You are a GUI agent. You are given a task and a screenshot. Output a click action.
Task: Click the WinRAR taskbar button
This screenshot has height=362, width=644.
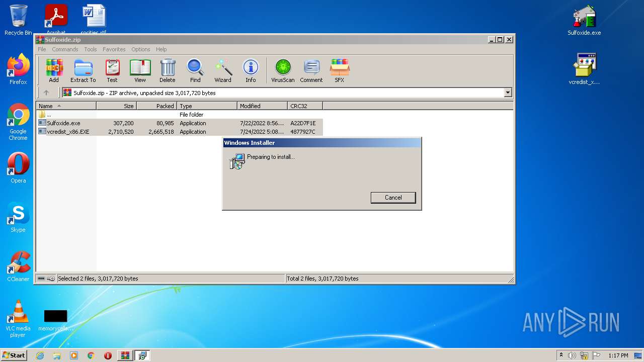[x=125, y=355]
